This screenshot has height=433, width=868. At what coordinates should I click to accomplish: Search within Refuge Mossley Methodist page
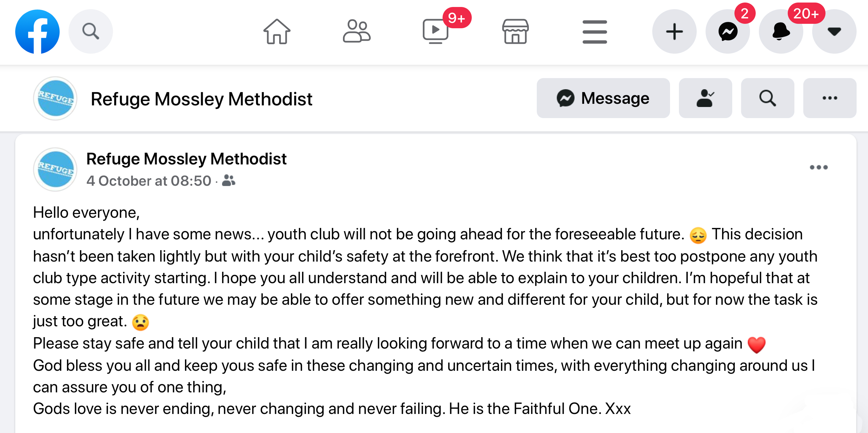point(767,98)
